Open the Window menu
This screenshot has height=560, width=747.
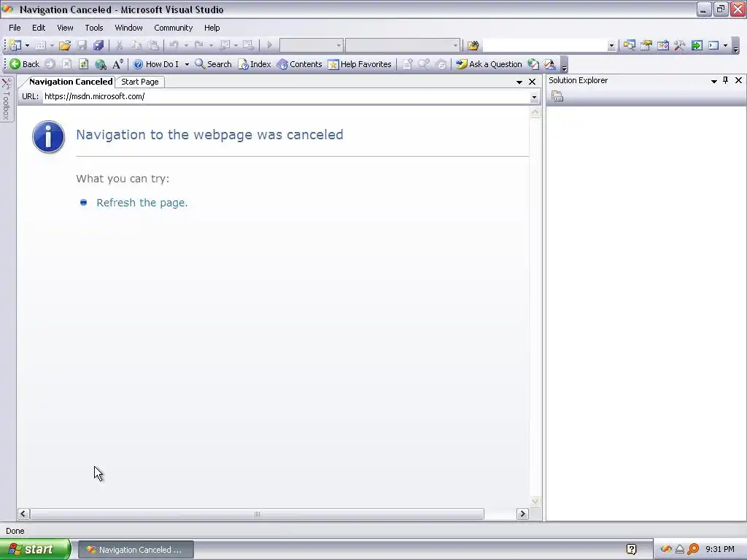(x=128, y=28)
